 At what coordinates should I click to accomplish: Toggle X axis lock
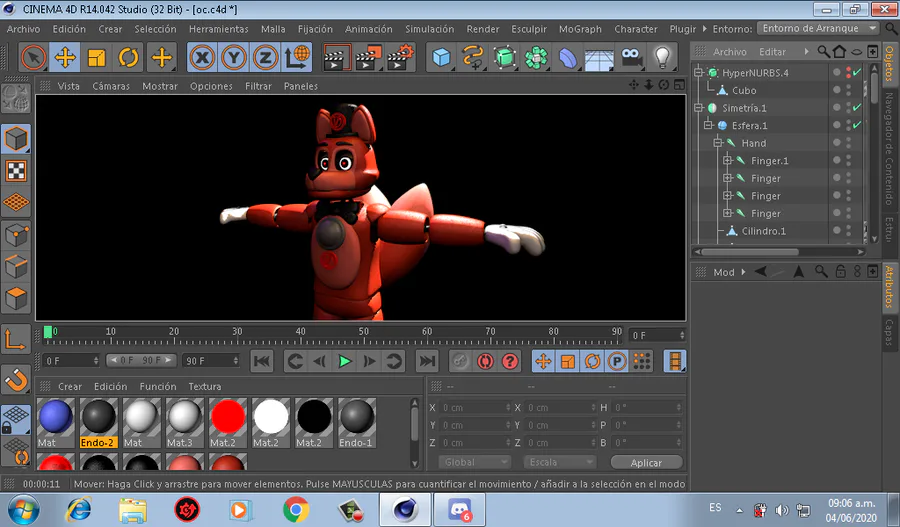tap(202, 57)
